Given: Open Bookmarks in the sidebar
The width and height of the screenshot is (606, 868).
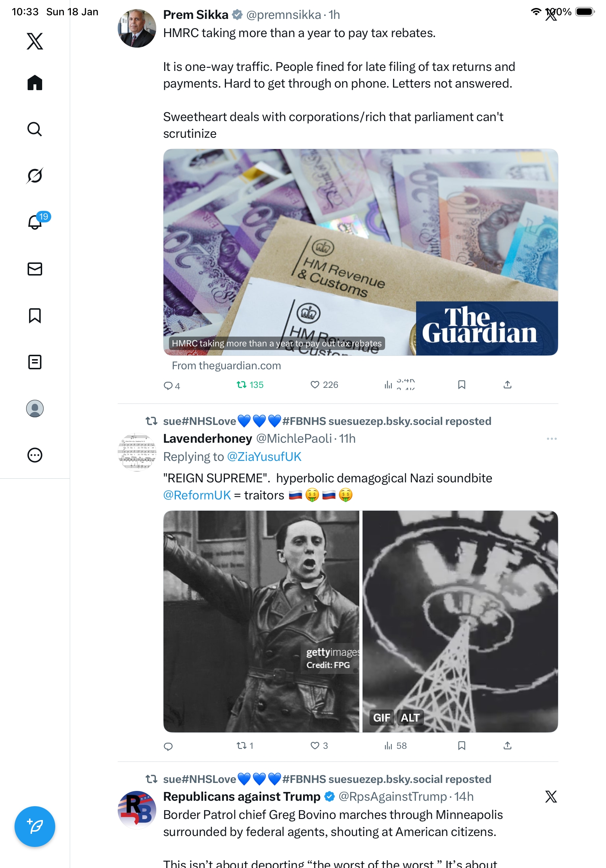Looking at the screenshot, I should coord(35,315).
